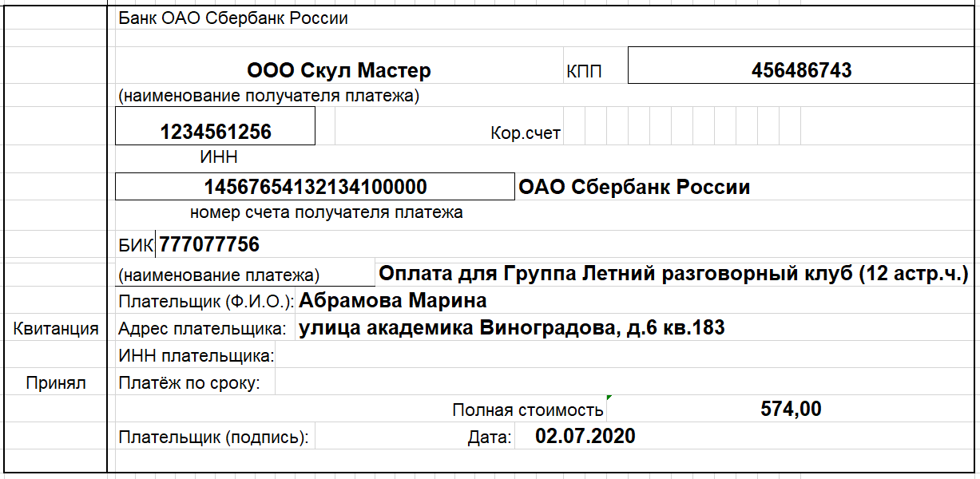Image resolution: width=980 pixels, height=479 pixels.
Task: Click the bold "ОАО Сбербанк России" cell
Action: coord(635,188)
